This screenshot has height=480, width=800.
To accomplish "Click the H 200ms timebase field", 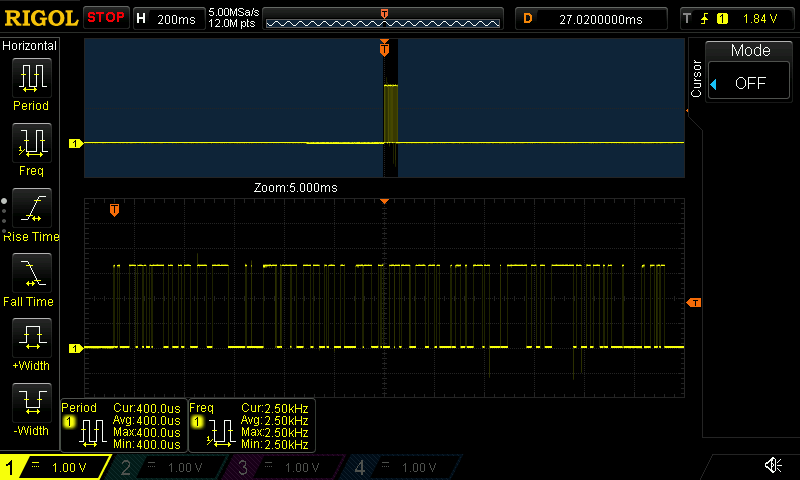I will 169,19.
